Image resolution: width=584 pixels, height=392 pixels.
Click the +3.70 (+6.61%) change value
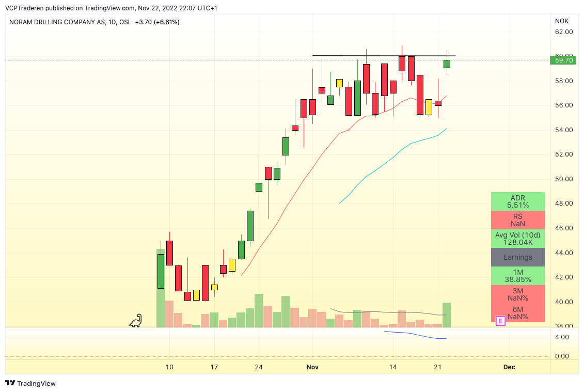(157, 22)
